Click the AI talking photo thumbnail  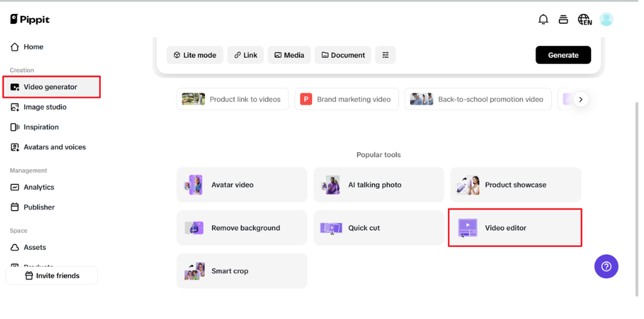point(331,185)
